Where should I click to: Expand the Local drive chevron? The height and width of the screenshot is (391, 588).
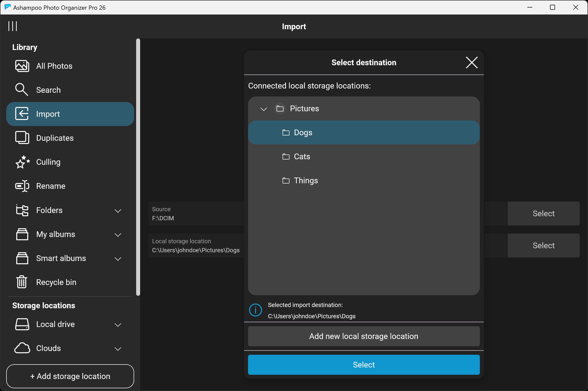pyautogui.click(x=118, y=325)
